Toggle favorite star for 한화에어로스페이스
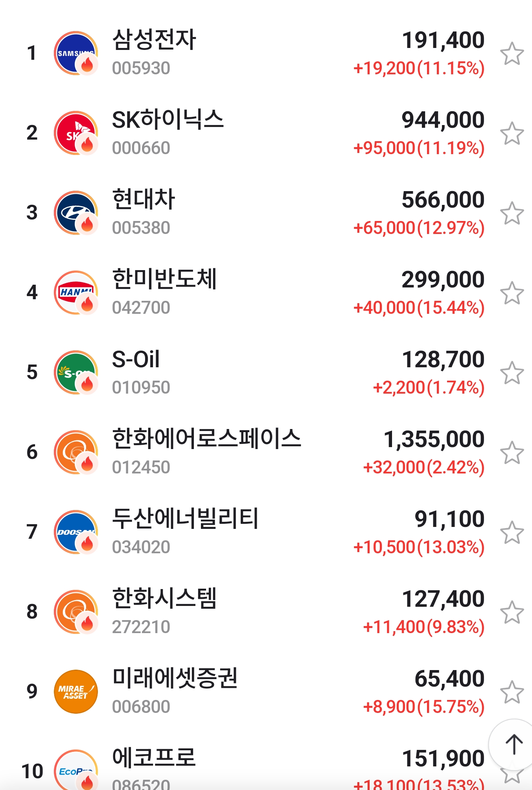The width and height of the screenshot is (532, 790). 512,453
